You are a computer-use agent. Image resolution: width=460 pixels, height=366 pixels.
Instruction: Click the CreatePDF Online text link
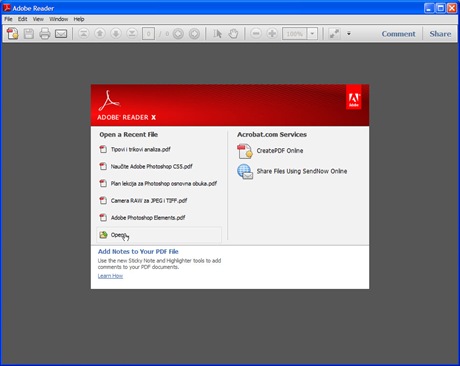click(280, 151)
